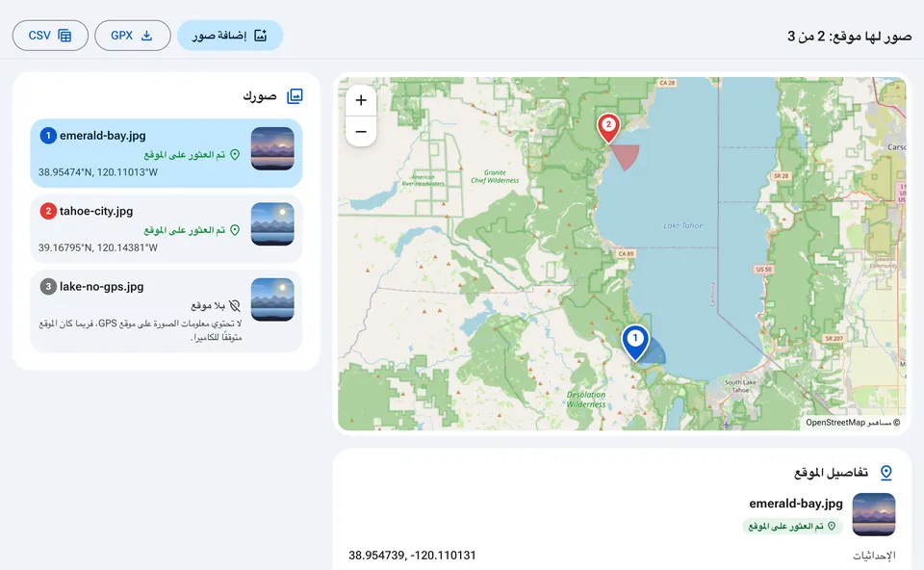Click the emerald-bay.jpg thumbnail in location details
The image size is (924, 570).
point(874,514)
